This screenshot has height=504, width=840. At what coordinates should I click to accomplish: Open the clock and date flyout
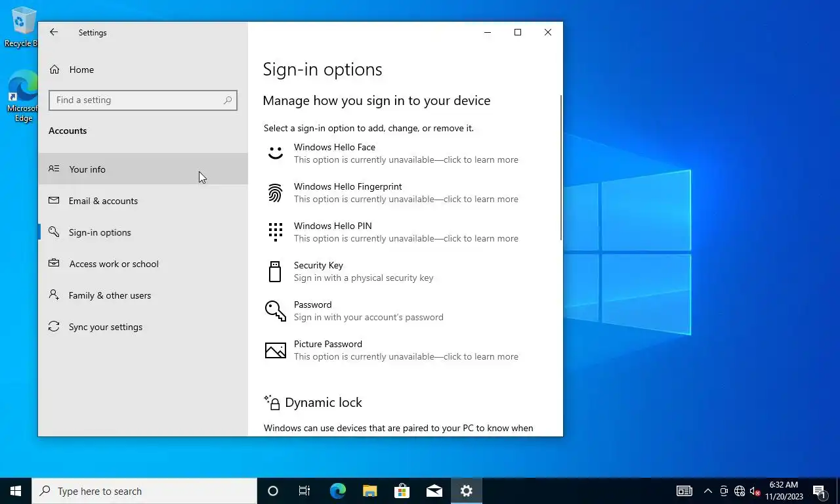click(784, 491)
